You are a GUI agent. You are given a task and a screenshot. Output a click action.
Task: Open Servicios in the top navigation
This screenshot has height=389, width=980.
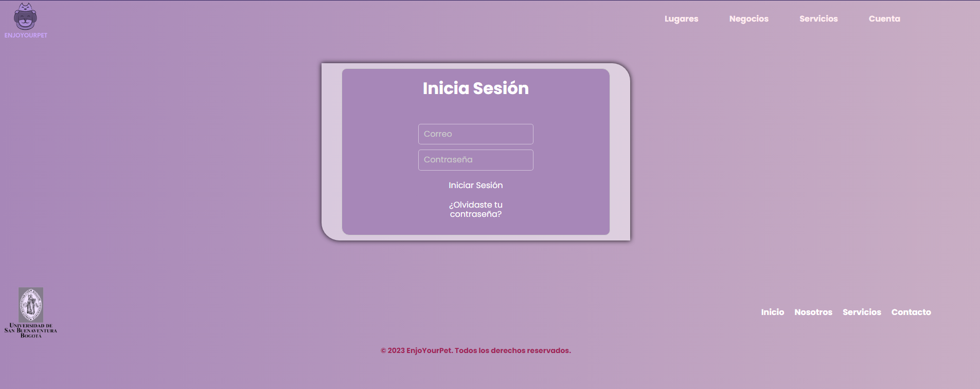coord(818,18)
